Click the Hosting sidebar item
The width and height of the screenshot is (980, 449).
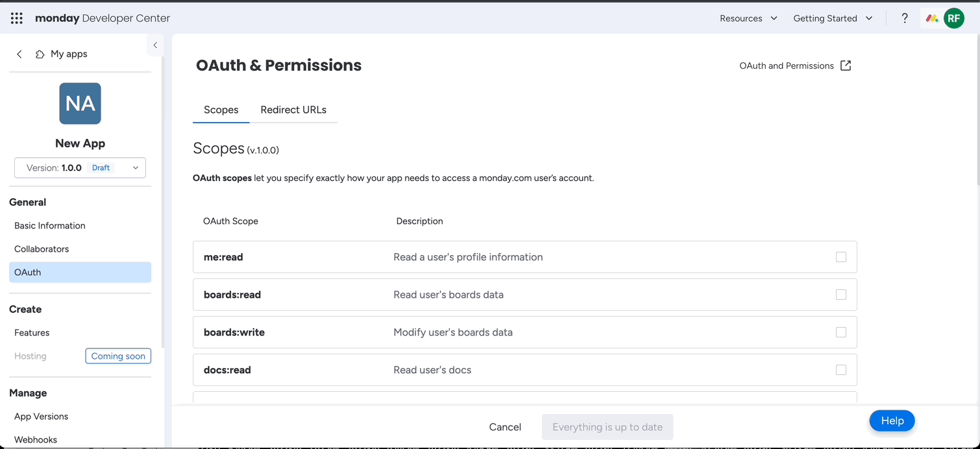pyautogui.click(x=31, y=356)
